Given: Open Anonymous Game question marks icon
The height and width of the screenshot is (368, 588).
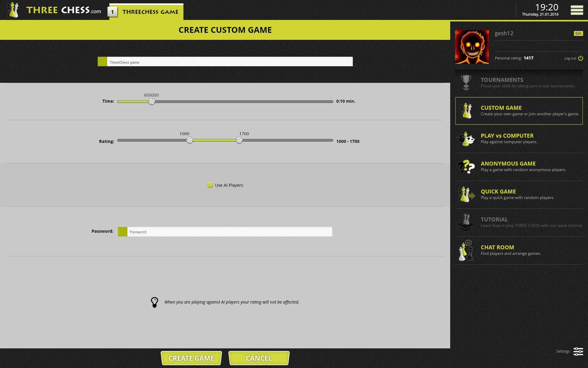Looking at the screenshot, I should 466,167.
